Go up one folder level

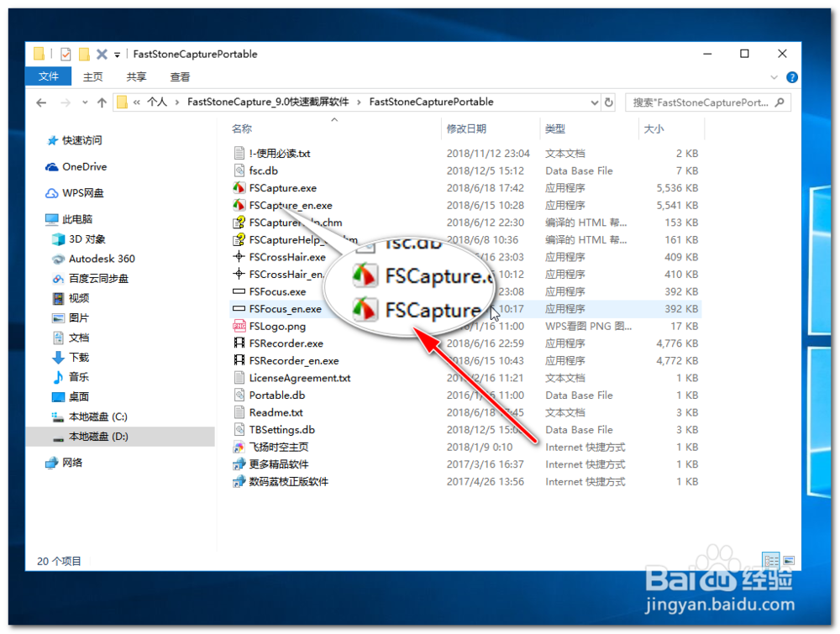coord(102,102)
